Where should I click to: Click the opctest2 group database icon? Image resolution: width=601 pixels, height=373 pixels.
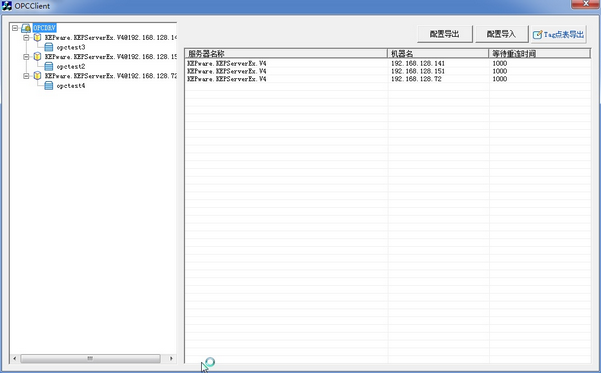[x=49, y=66]
